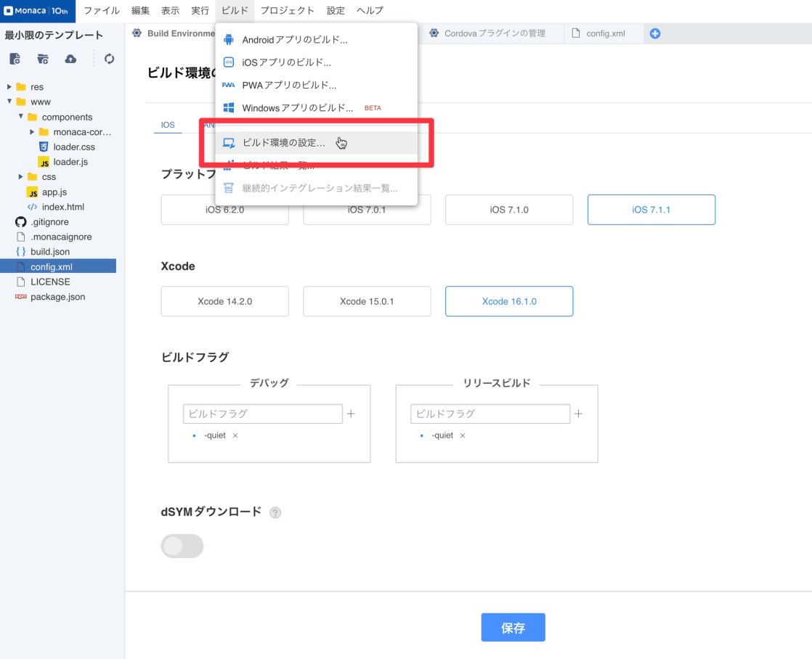The height and width of the screenshot is (659, 812).
Task: Disable the dSYM ダウンロード toggle
Action: point(182,546)
